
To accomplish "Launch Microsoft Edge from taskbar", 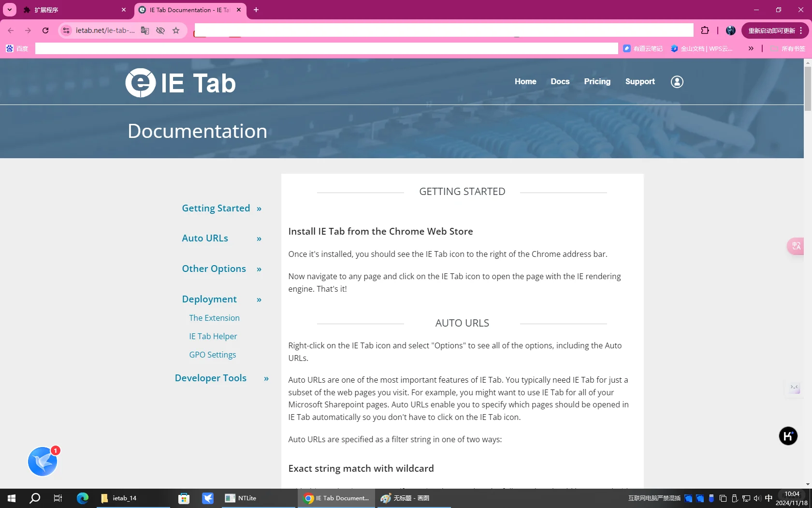I will [83, 498].
